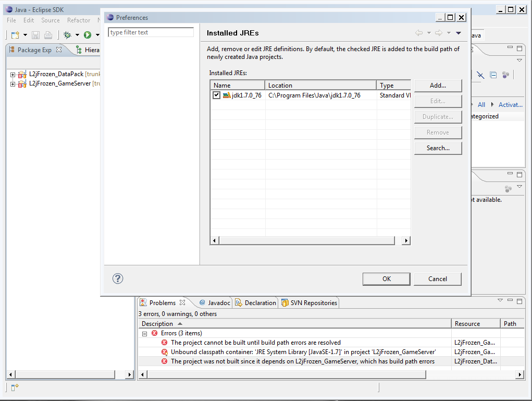Screen dimensions: 532x401
Task: Click the unbound classpath error icon
Action: click(x=165, y=352)
